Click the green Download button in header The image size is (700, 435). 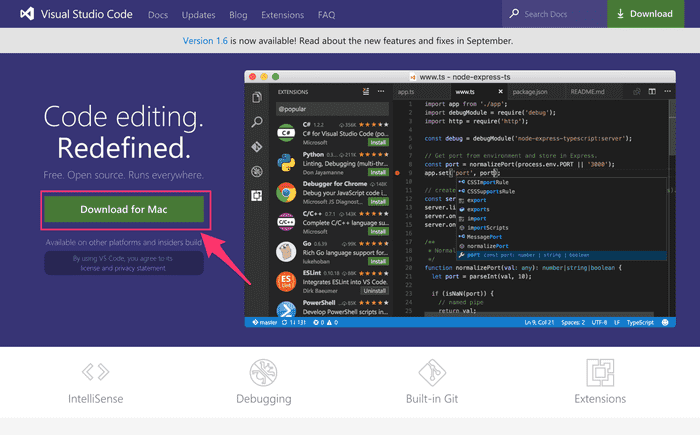point(646,14)
